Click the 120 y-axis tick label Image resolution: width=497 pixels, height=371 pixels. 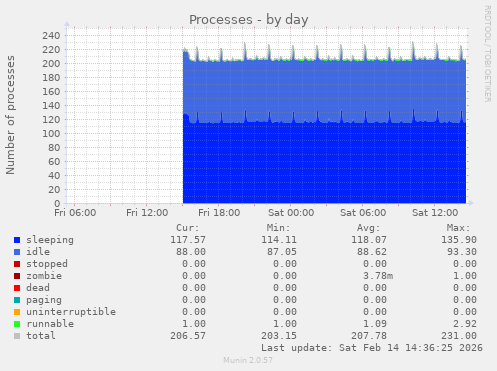point(51,120)
